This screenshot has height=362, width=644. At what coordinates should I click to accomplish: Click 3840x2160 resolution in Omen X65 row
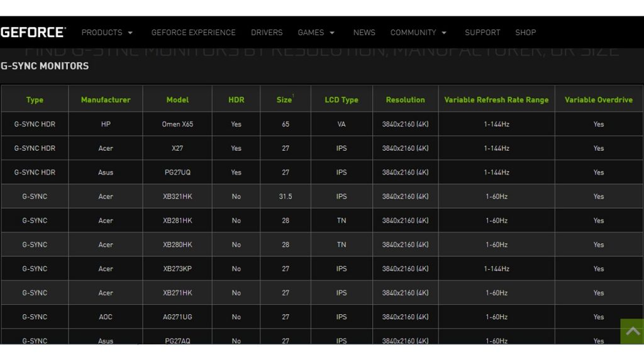(406, 124)
